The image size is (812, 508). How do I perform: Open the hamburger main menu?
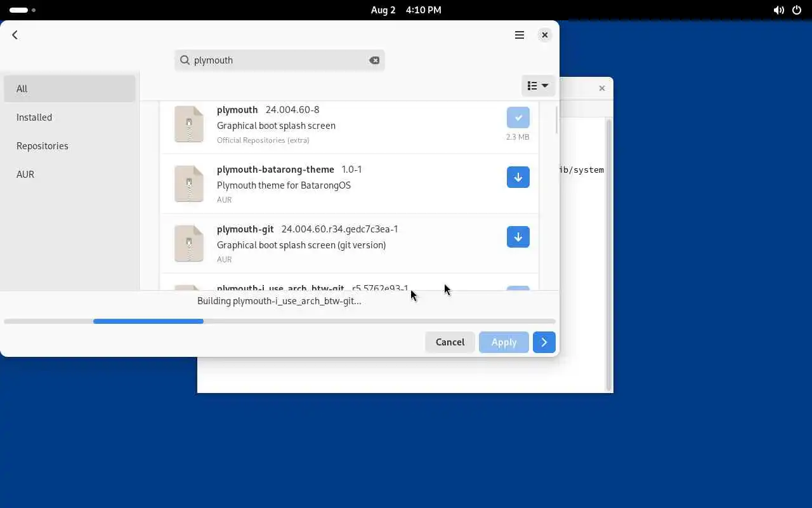coord(520,35)
